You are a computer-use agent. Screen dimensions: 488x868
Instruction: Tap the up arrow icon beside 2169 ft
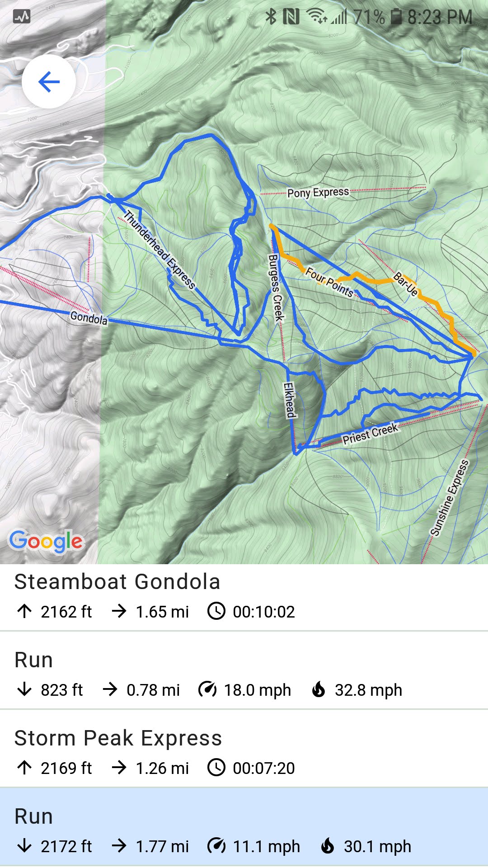[24, 768]
